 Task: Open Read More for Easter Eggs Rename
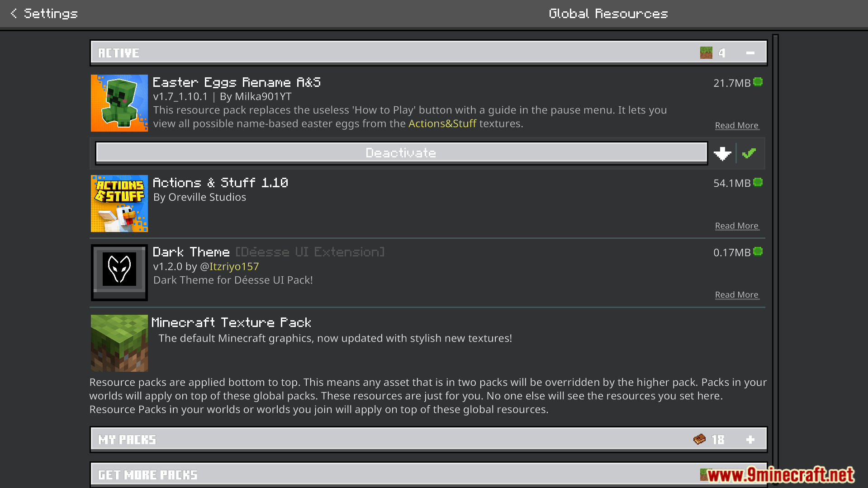(x=736, y=125)
